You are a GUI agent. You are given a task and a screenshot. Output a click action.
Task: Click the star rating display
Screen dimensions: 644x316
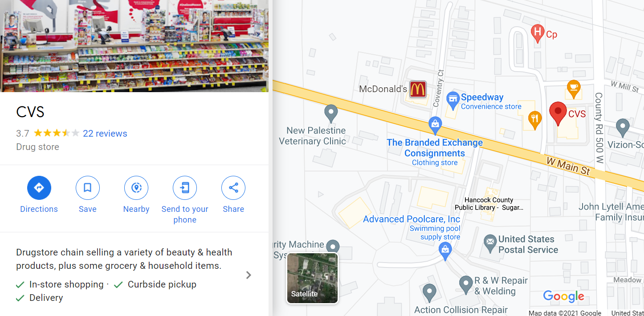coord(57,133)
